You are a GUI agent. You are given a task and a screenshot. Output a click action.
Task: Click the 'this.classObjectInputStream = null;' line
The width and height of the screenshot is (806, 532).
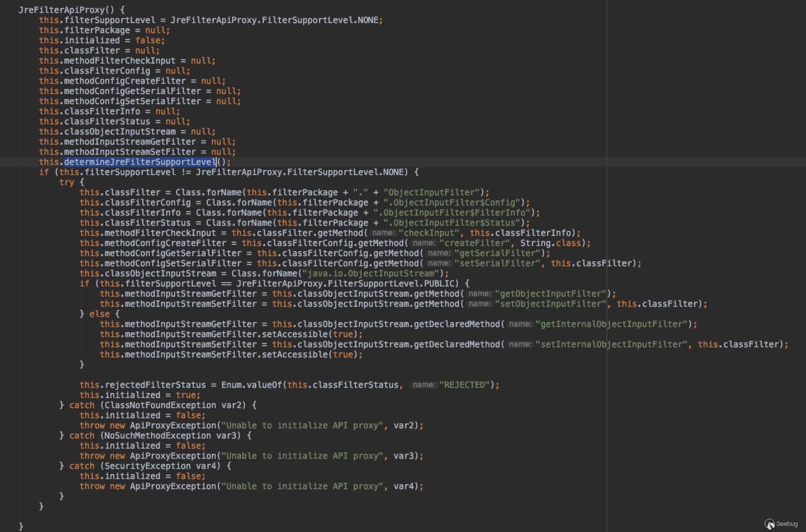click(127, 132)
